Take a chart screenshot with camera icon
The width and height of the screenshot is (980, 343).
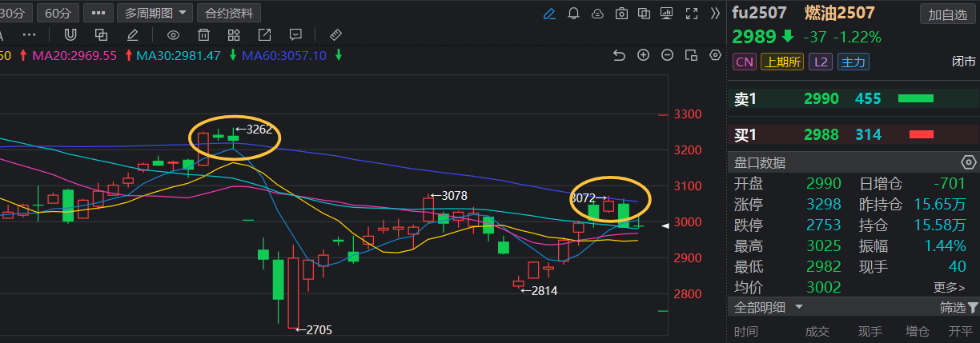tap(621, 13)
